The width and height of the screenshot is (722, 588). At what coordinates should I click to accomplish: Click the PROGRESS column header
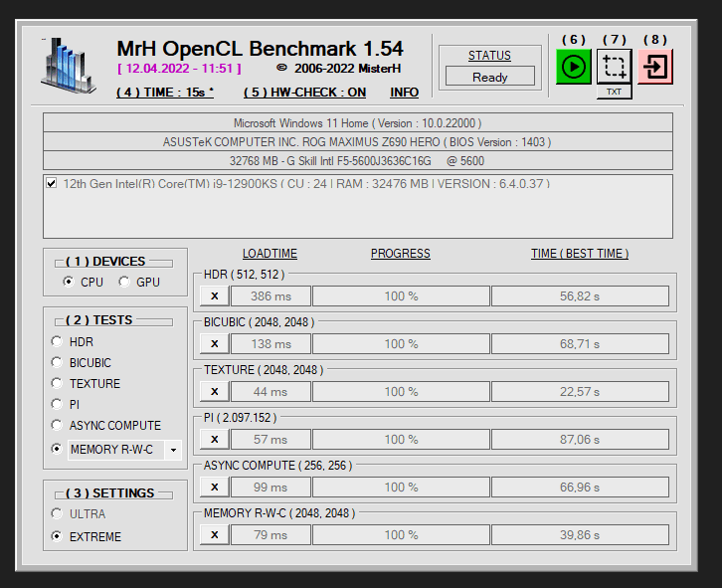pyautogui.click(x=401, y=254)
